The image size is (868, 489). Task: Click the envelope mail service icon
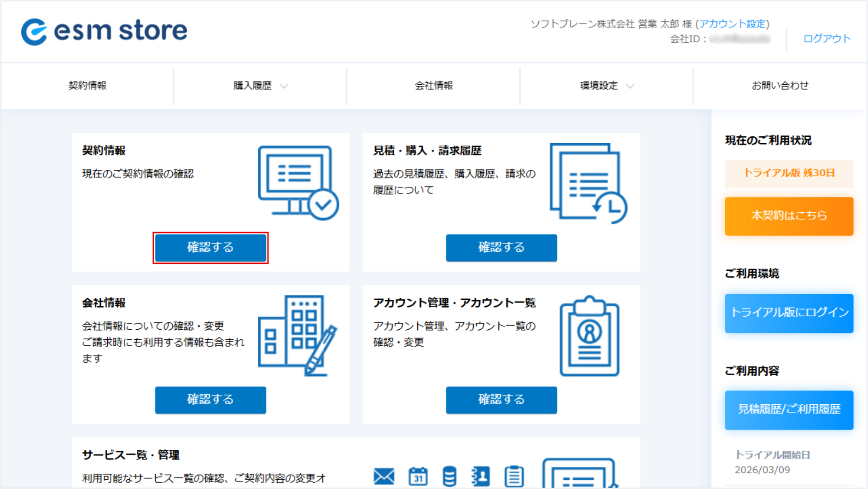[384, 476]
